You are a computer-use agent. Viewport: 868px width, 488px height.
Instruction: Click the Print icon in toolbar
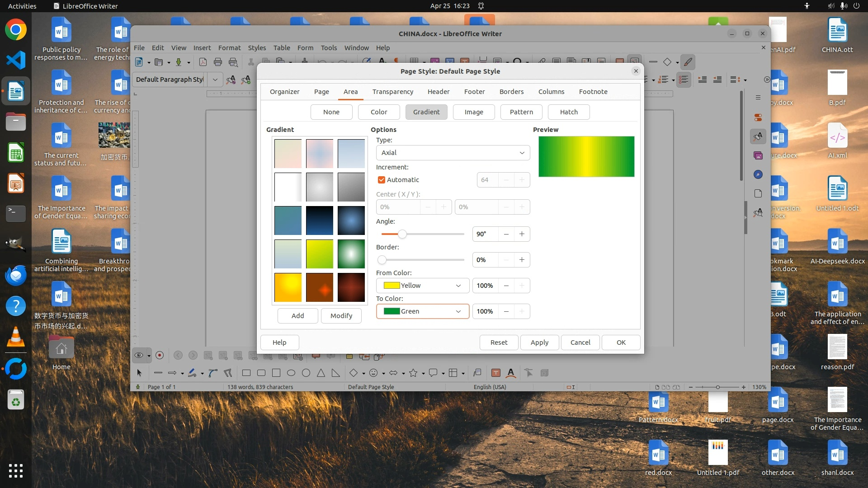click(x=218, y=62)
